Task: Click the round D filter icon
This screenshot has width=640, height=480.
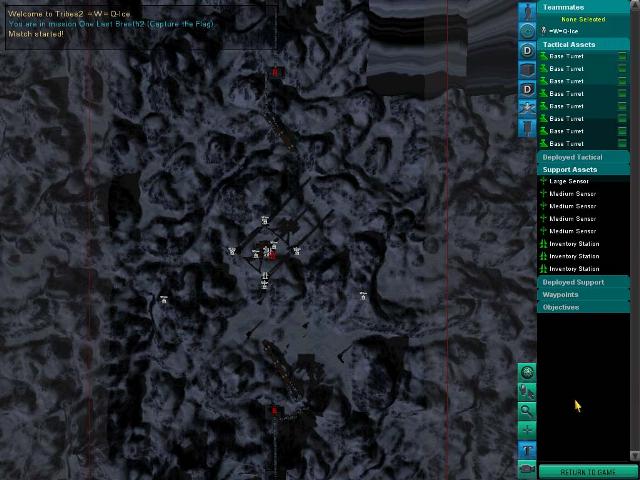Action: tap(527, 51)
